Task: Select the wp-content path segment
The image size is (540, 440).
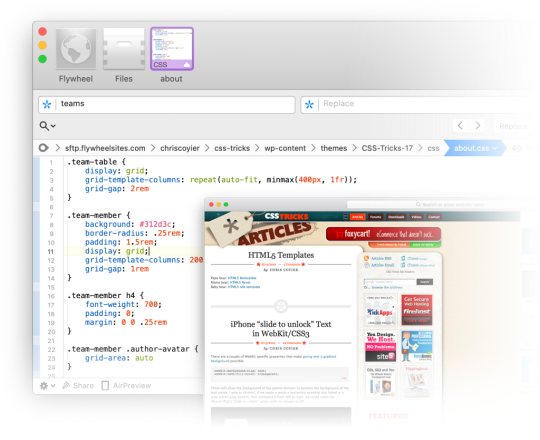Action: 285,148
